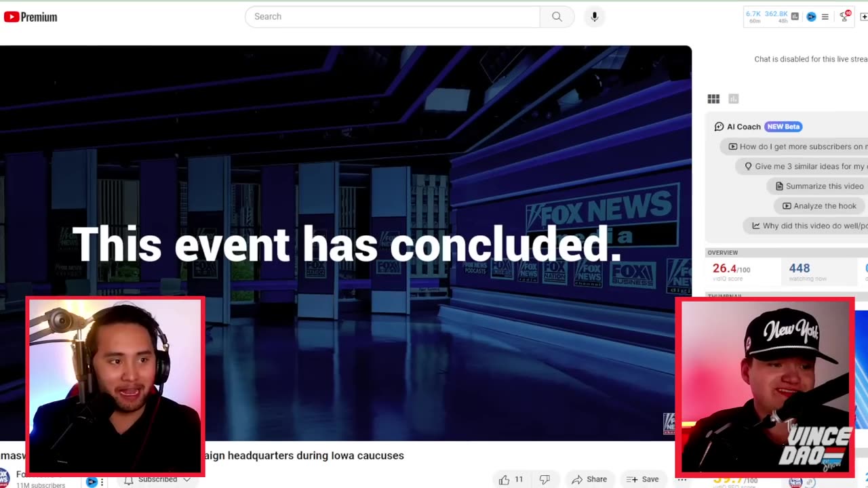Like the video with thumbs up
868x488 pixels.
[511, 479]
